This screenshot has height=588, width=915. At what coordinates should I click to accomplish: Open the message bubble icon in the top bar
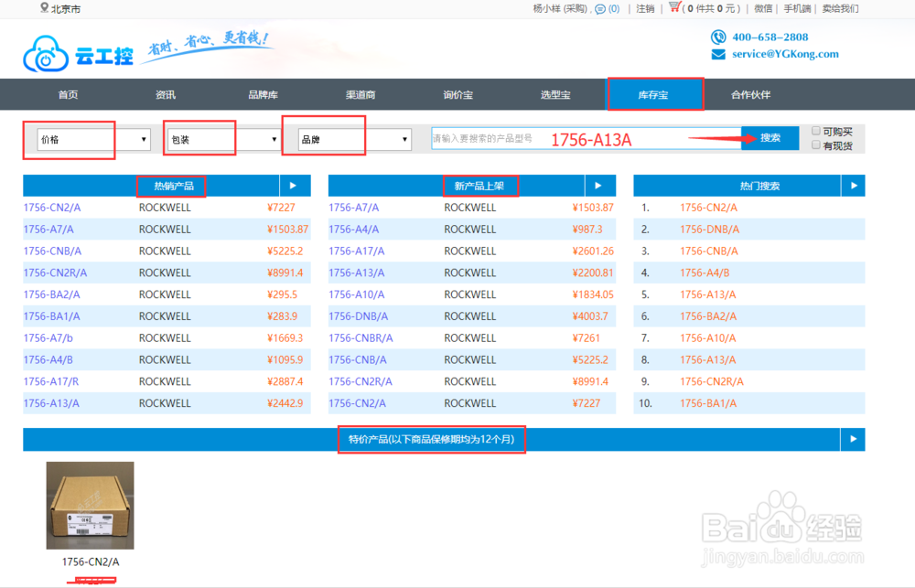click(x=600, y=9)
